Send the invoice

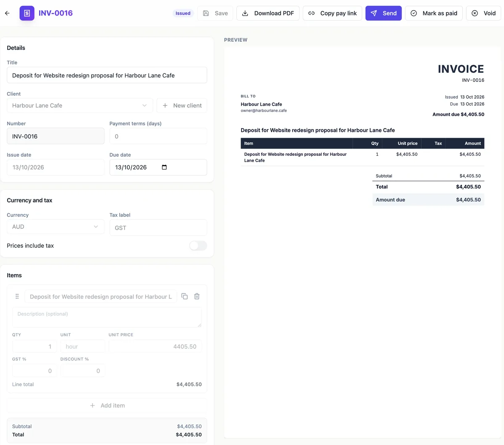tap(383, 13)
